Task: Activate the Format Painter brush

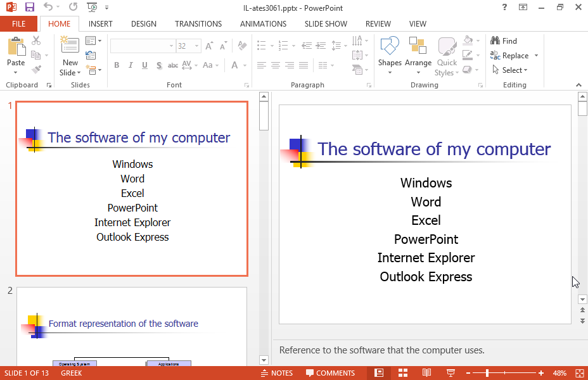Action: 36,69
